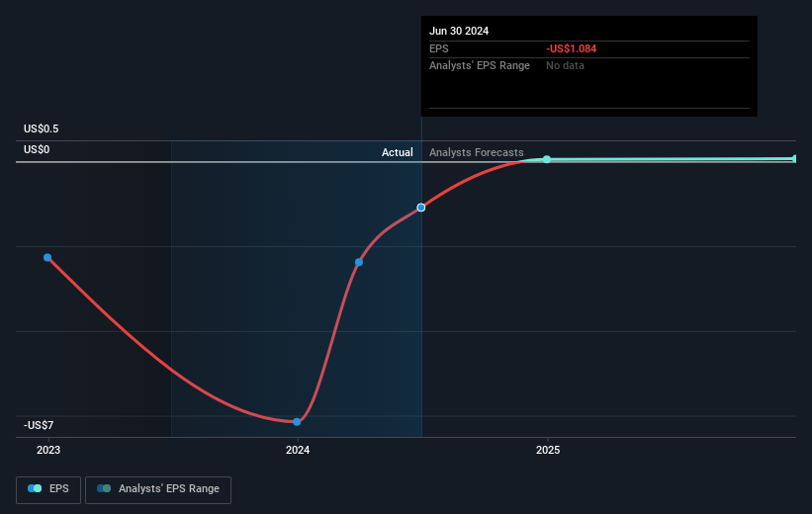Click the EPS row label in tooltip
The image size is (812, 514).
(438, 48)
